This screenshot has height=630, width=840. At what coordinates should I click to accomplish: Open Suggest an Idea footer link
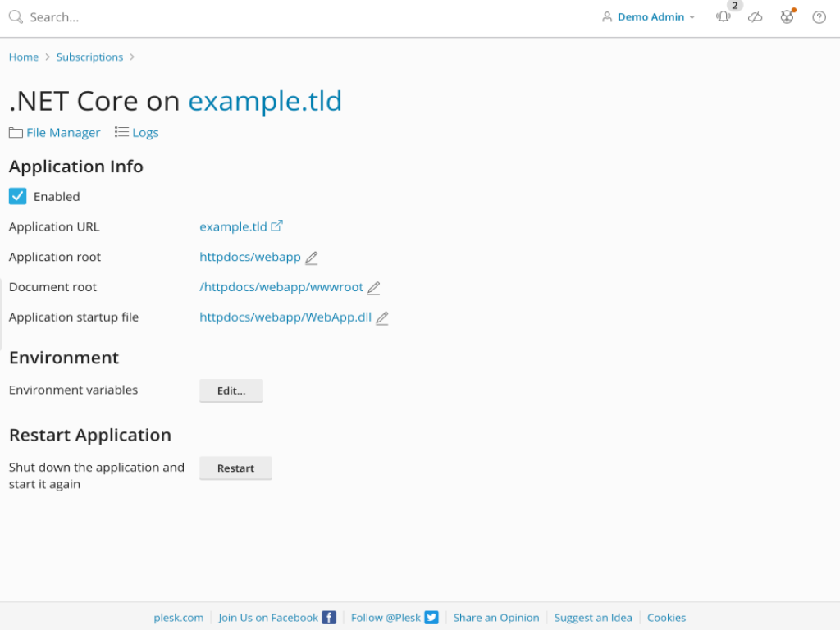pyautogui.click(x=593, y=617)
